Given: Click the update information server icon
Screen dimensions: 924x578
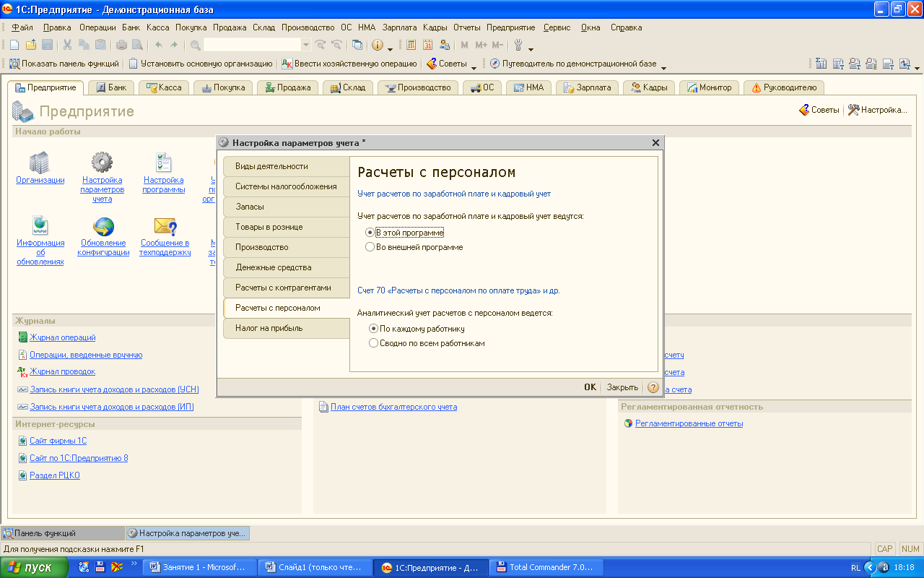Looking at the screenshot, I should coord(40,226).
